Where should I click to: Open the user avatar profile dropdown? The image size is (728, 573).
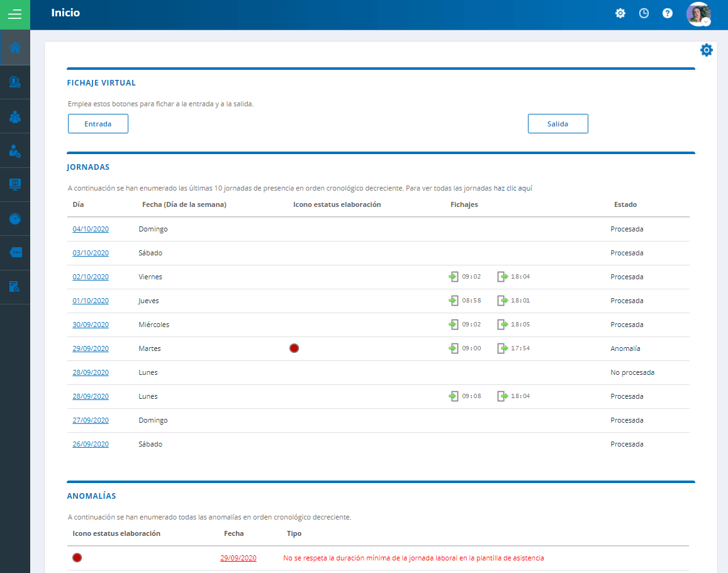(x=699, y=14)
